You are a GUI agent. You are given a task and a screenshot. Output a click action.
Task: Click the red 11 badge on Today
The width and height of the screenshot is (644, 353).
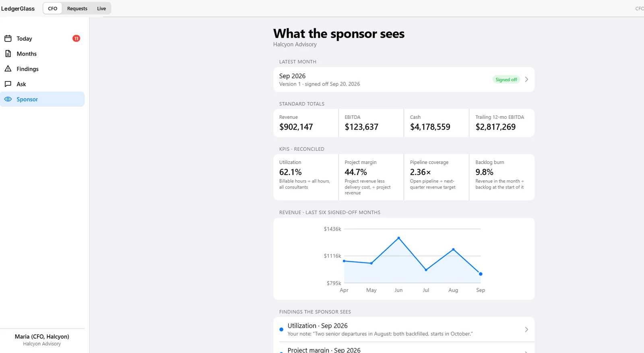coord(76,39)
